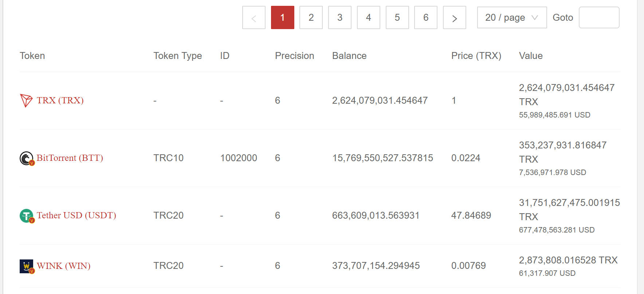Click the Price (TRX) column header
This screenshot has width=644, height=294.
pos(476,56)
